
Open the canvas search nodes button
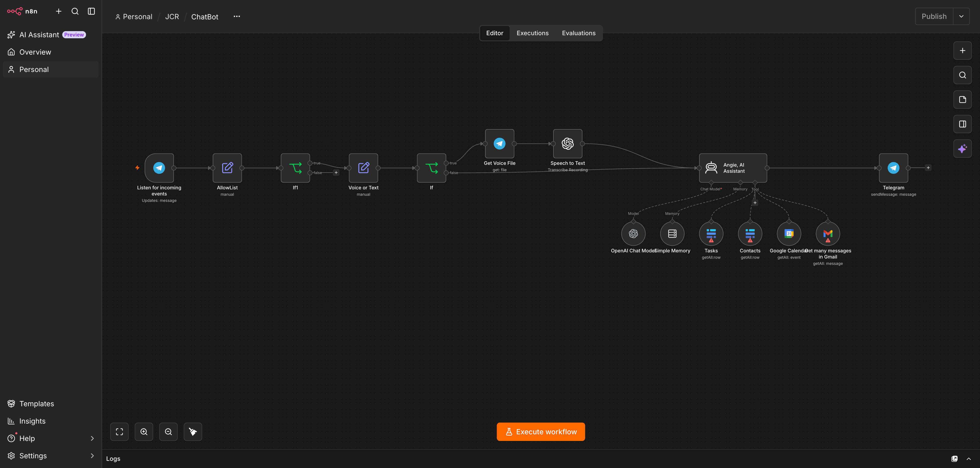coord(962,75)
